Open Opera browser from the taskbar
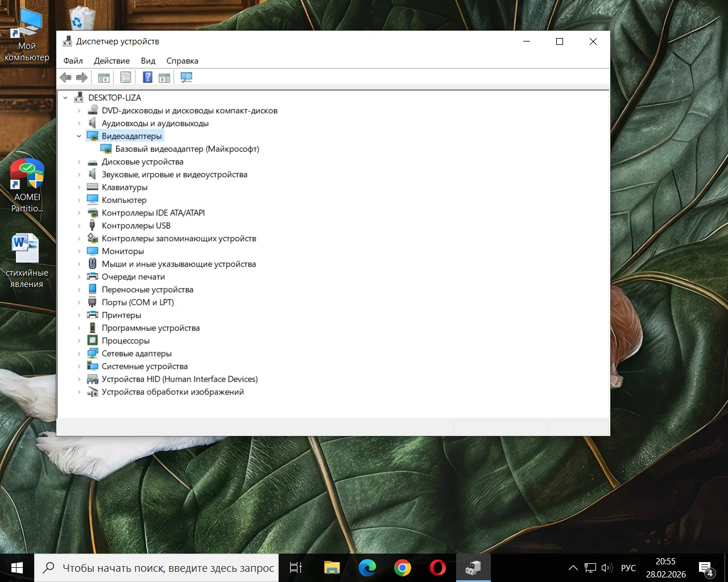The image size is (728, 582). (x=437, y=568)
